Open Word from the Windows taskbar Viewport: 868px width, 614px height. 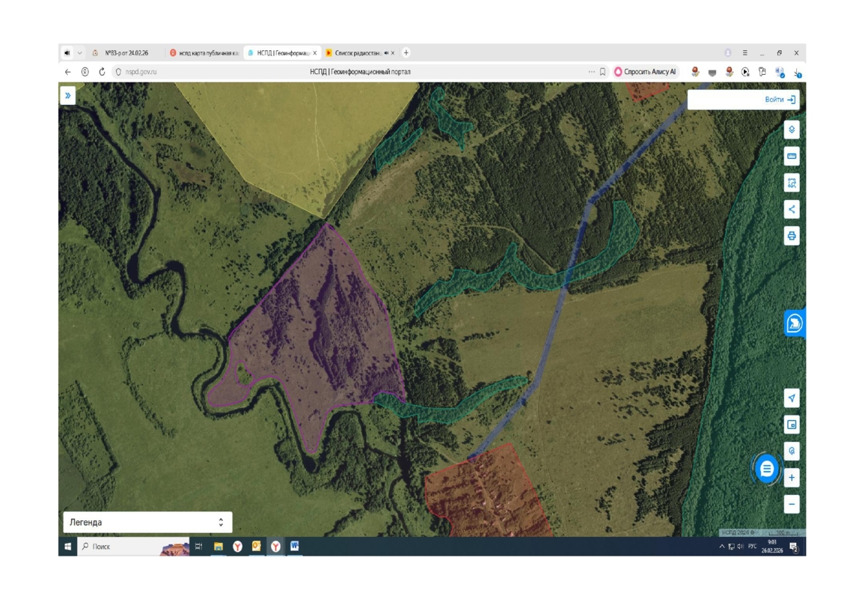(295, 547)
